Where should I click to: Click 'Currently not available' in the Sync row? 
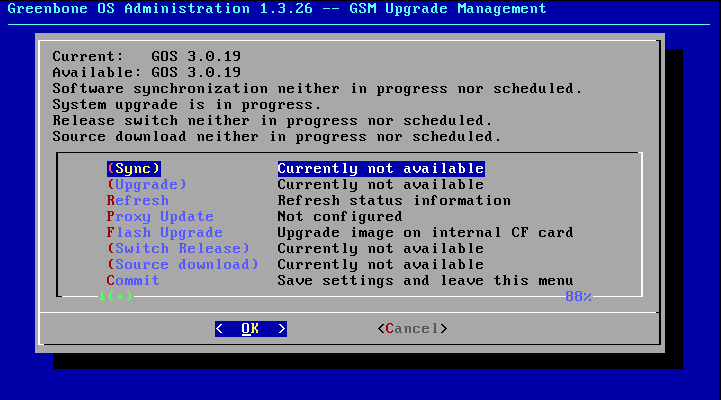tap(381, 169)
